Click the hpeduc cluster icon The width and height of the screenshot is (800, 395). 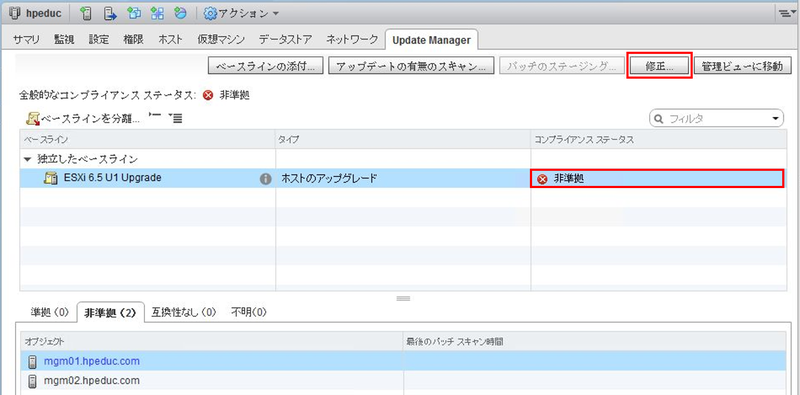pyautogui.click(x=16, y=14)
